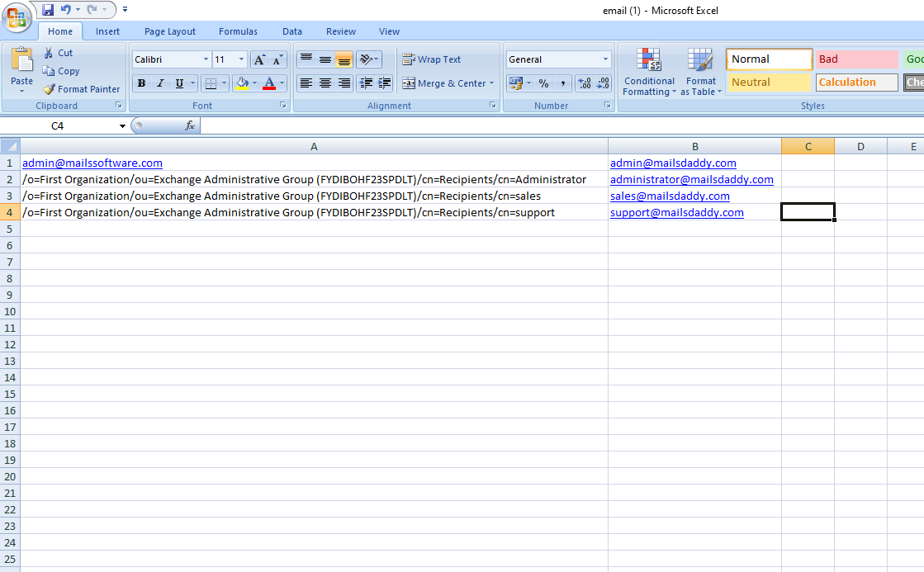Increase Decimal places
Screen dimensions: 924x572
[584, 83]
